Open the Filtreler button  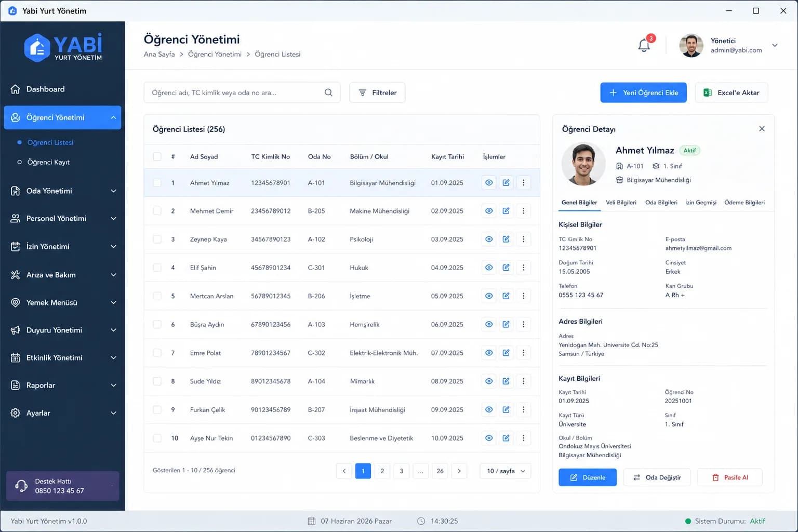tap(377, 92)
